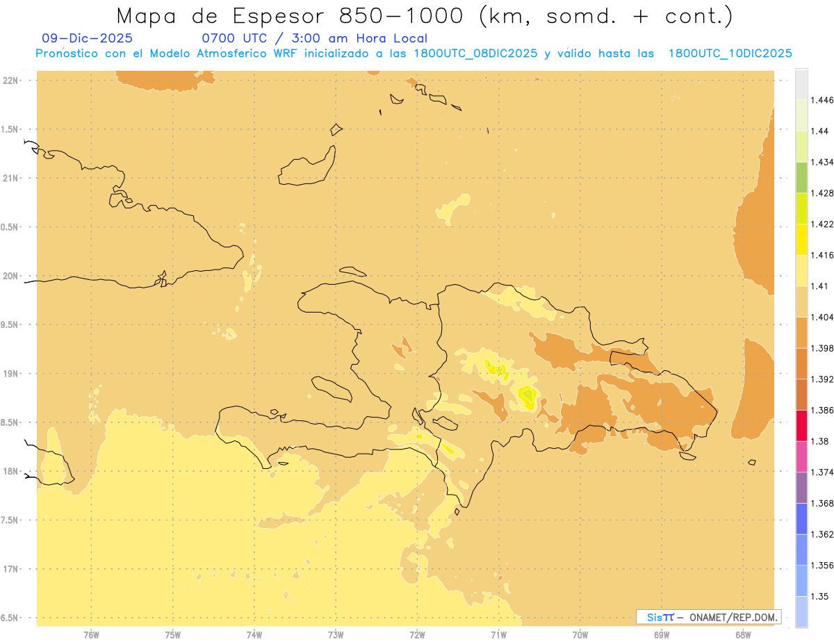This screenshot has width=834, height=644.
Task: Click the legend value "1.446"
Action: (x=824, y=100)
